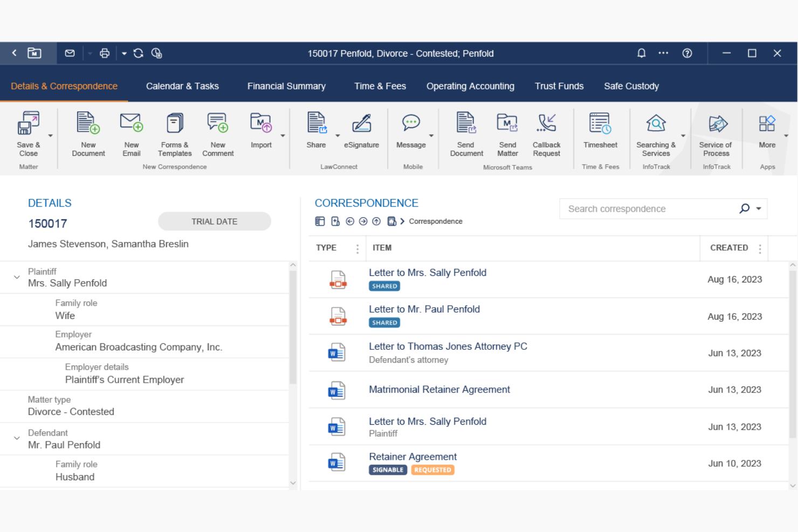Click the matter folder icon in title bar

coord(35,53)
